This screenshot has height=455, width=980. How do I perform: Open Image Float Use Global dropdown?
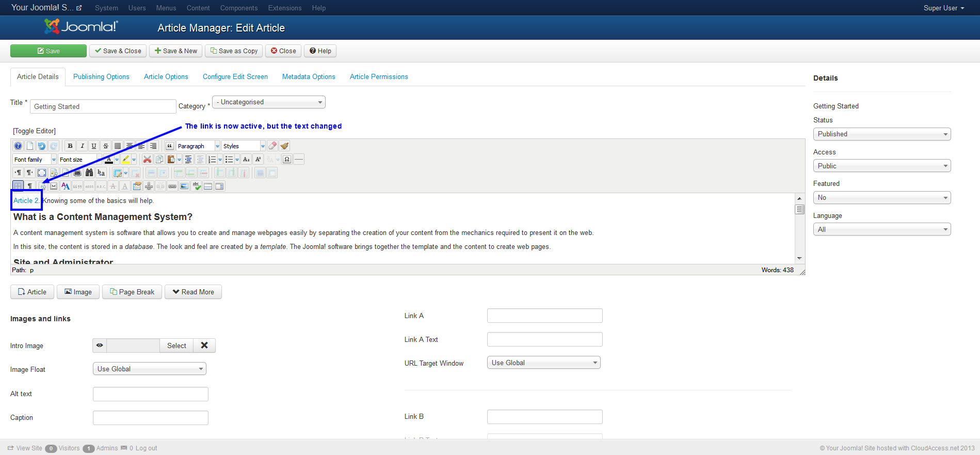(150, 369)
